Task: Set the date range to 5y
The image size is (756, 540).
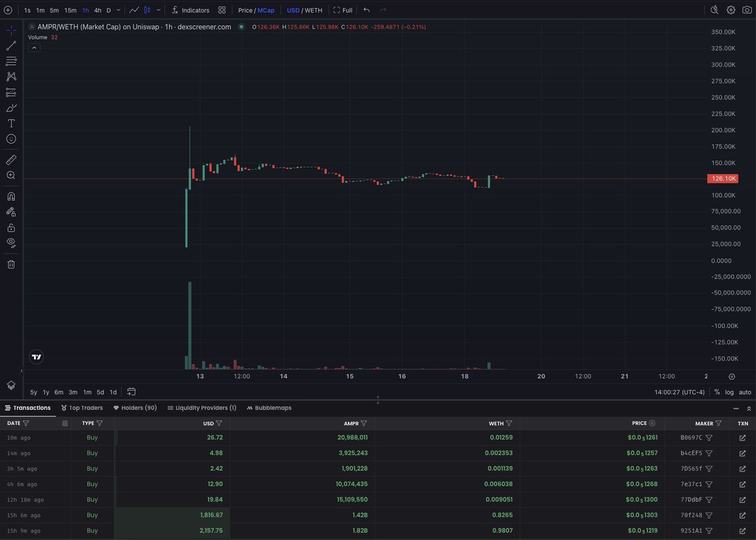Action: pos(33,392)
